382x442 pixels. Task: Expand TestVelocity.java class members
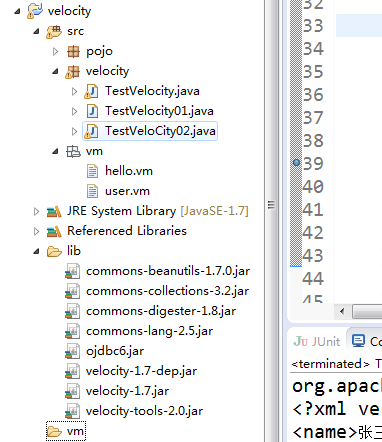pyautogui.click(x=75, y=91)
